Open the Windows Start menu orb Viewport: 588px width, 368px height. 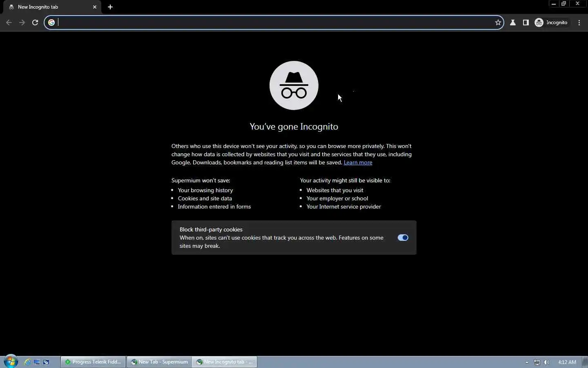pyautogui.click(x=11, y=362)
